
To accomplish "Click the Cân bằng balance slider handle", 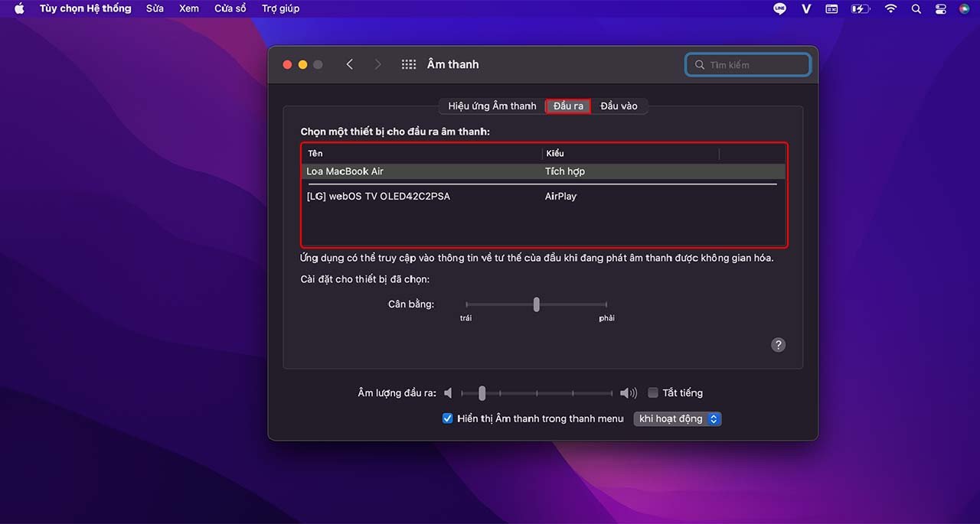I will (x=536, y=304).
